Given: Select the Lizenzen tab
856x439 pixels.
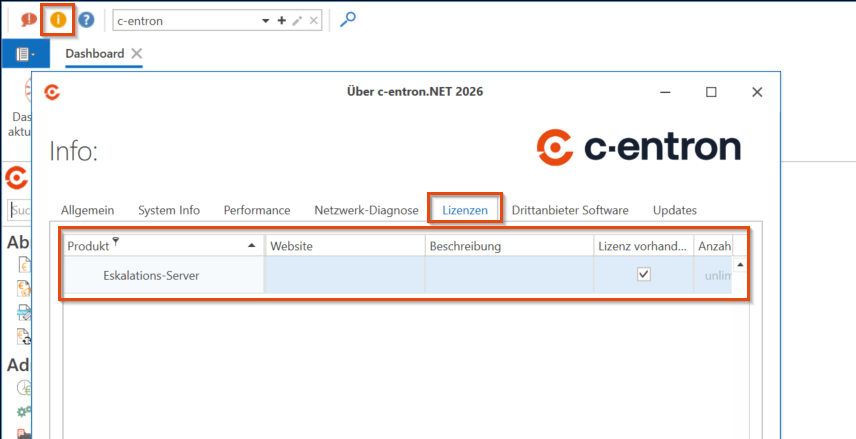Looking at the screenshot, I should pyautogui.click(x=465, y=210).
